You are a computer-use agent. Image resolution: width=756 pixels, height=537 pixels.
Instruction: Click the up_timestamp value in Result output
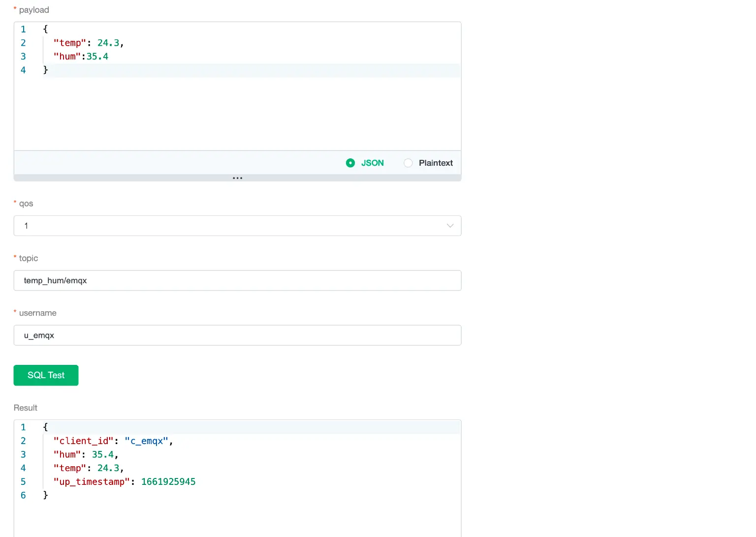tap(168, 481)
